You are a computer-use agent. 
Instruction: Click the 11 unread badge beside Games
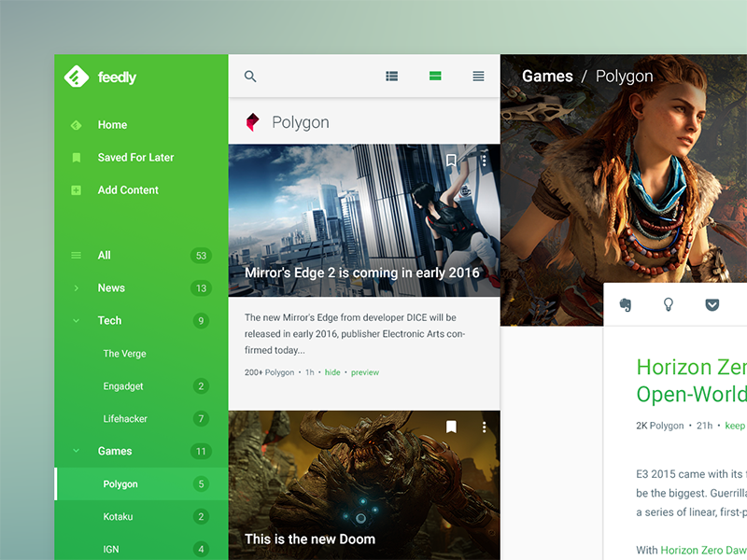(x=201, y=451)
